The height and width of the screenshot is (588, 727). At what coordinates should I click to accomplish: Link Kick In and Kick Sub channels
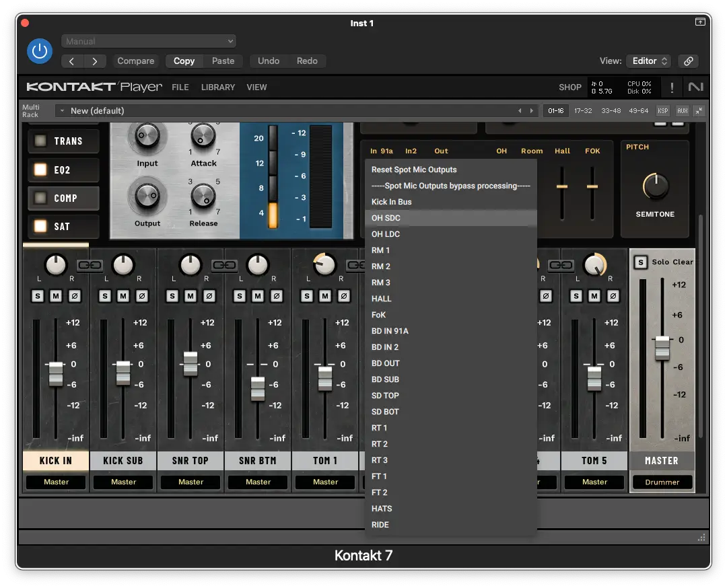(90, 265)
